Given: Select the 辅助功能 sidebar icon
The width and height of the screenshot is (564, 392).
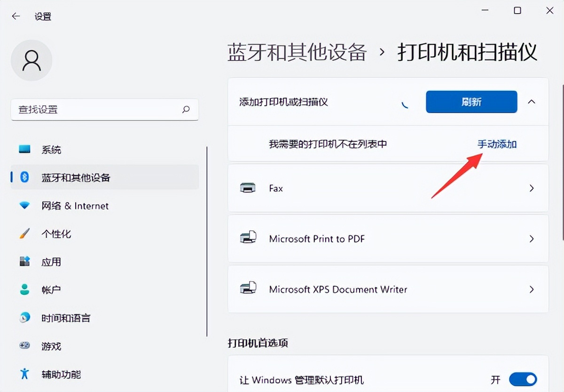Looking at the screenshot, I should (x=24, y=375).
